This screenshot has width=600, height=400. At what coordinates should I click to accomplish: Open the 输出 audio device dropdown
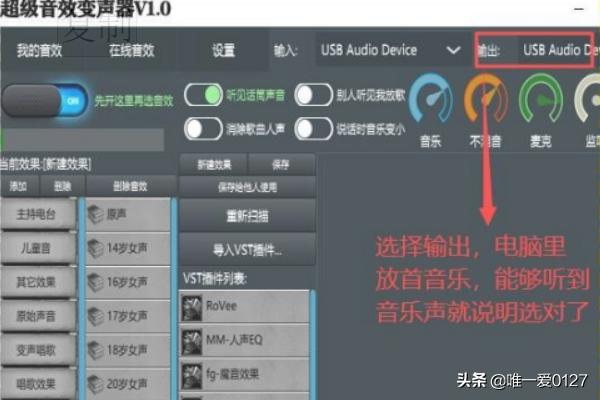click(557, 50)
